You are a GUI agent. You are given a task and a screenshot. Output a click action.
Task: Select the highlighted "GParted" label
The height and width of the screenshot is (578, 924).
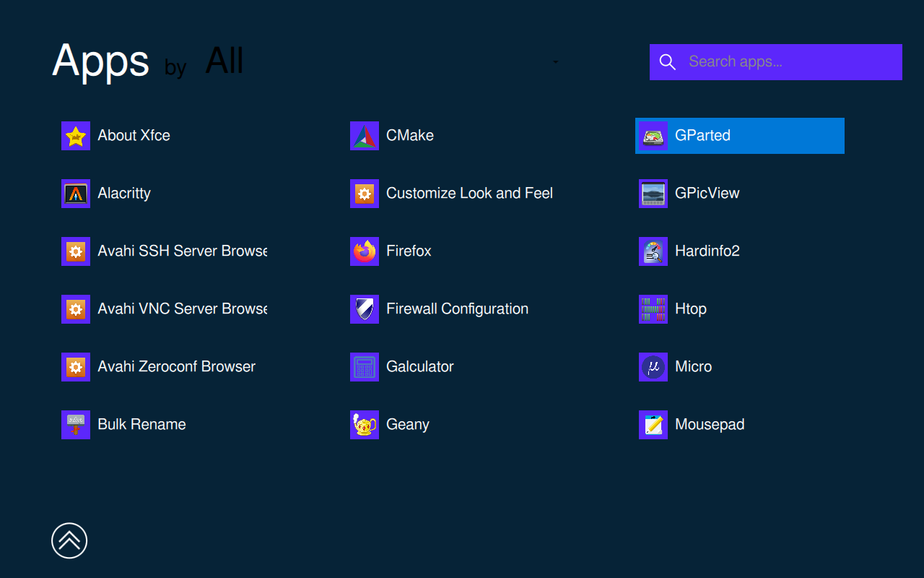(x=703, y=136)
